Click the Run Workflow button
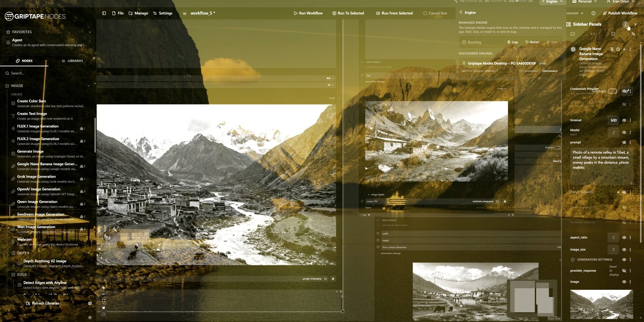Screen dimensions: 644x322 point(308,13)
